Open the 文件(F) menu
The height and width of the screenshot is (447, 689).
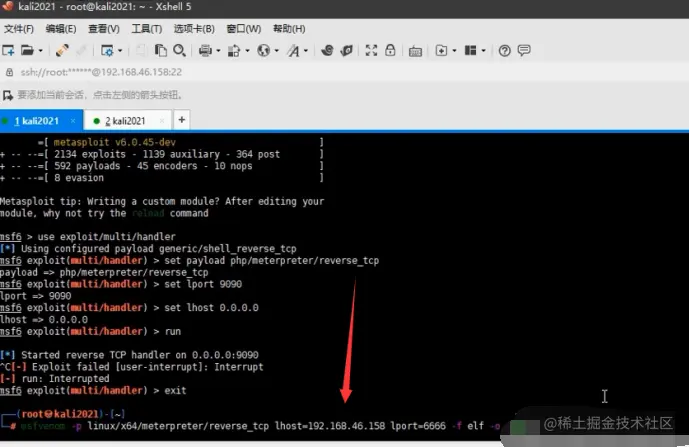[x=19, y=29]
